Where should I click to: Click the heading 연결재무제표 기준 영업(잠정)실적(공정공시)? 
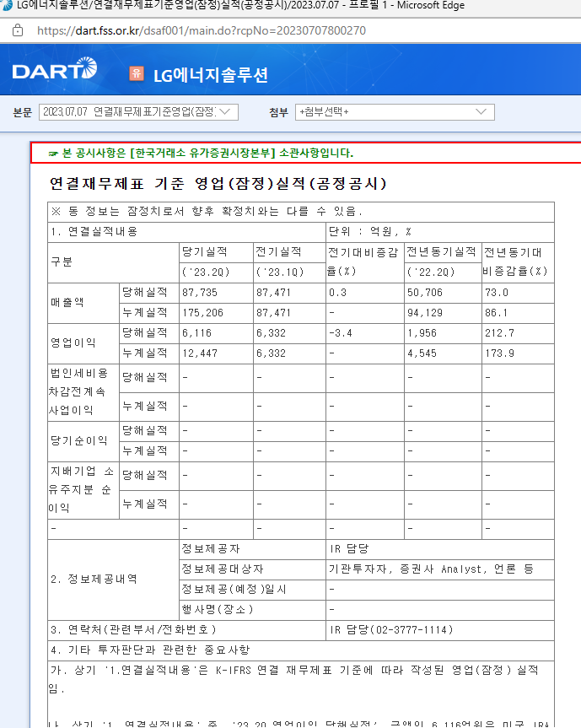pyautogui.click(x=218, y=183)
